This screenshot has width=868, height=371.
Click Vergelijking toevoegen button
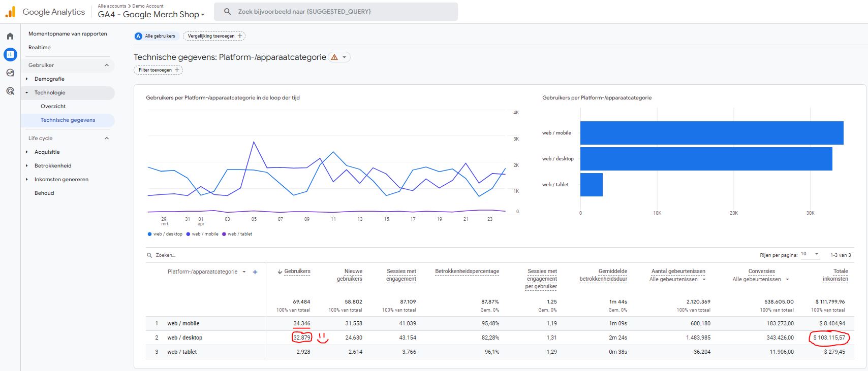(x=214, y=36)
